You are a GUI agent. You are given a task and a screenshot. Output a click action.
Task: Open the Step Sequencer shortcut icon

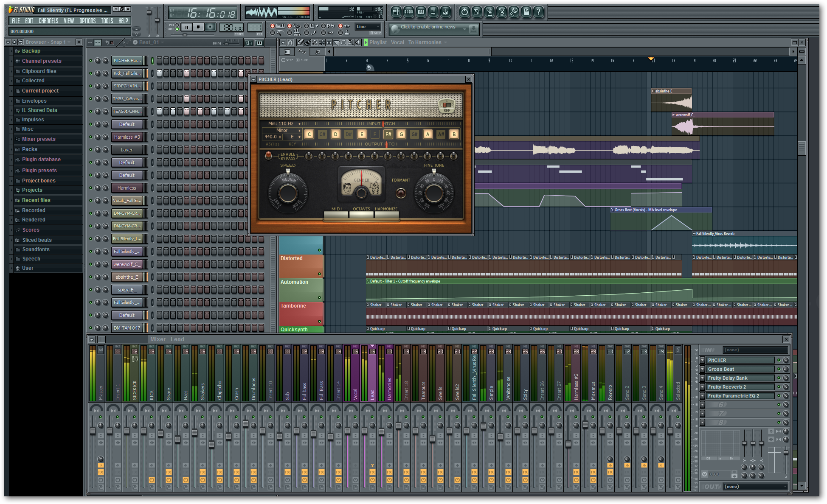point(408,12)
